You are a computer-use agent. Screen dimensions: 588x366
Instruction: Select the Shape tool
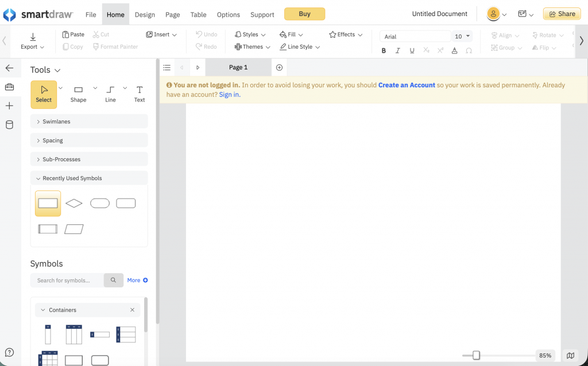click(x=78, y=93)
